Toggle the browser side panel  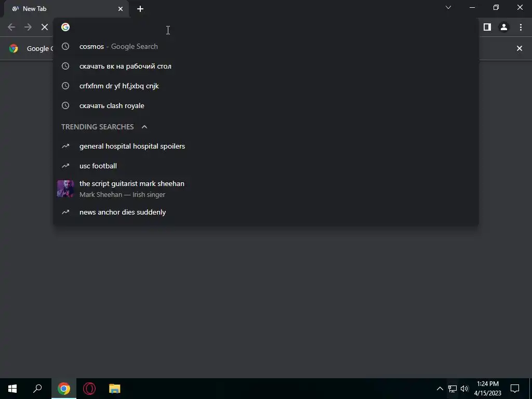tap(487, 27)
